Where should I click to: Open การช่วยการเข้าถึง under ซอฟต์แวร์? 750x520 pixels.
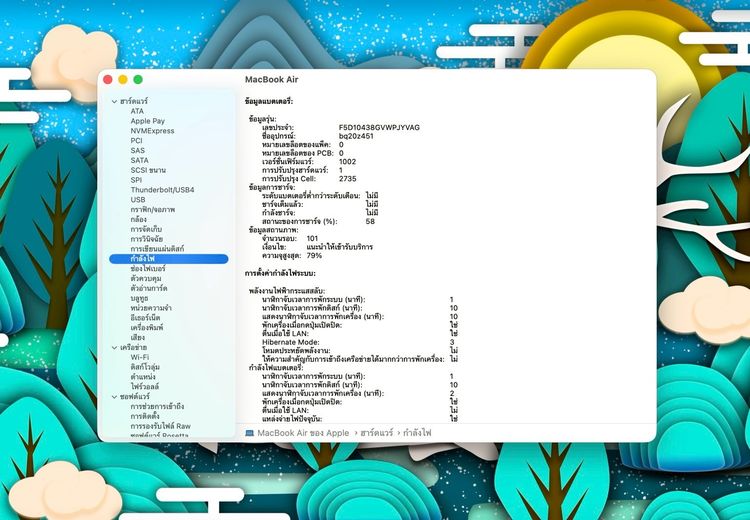pyautogui.click(x=157, y=407)
